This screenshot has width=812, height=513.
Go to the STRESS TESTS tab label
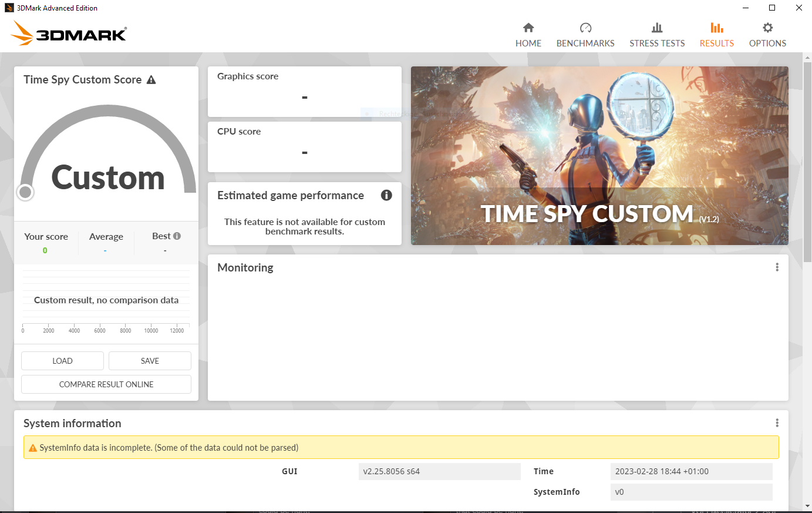pos(657,43)
